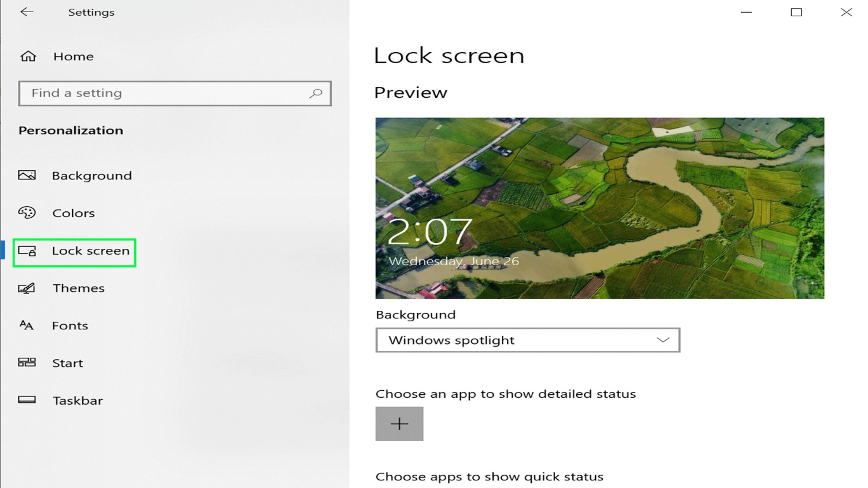Screen dimensions: 868x488
Task: Select the Lock screen icon in sidebar
Action: pyautogui.click(x=27, y=251)
